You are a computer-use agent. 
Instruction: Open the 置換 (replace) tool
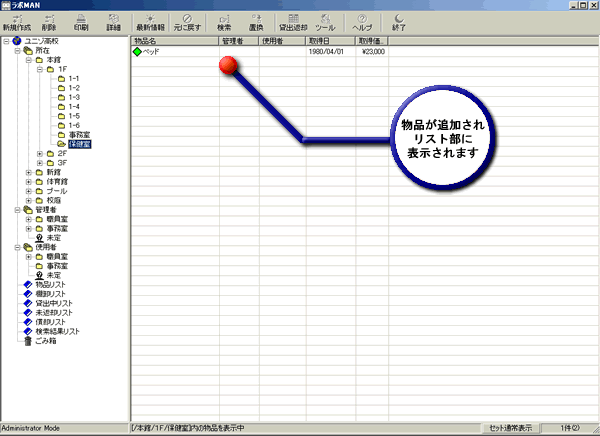point(256,23)
